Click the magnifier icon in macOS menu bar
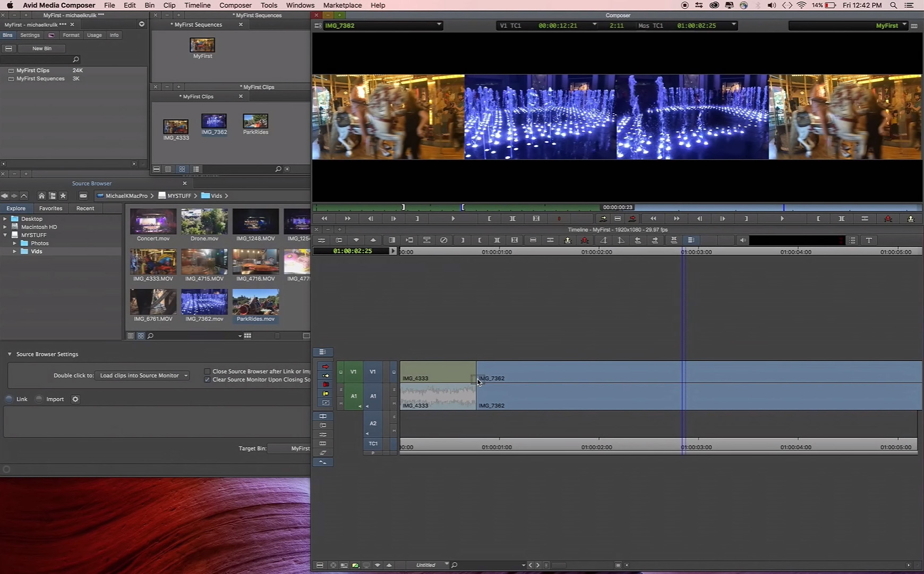924x574 pixels. [894, 5]
